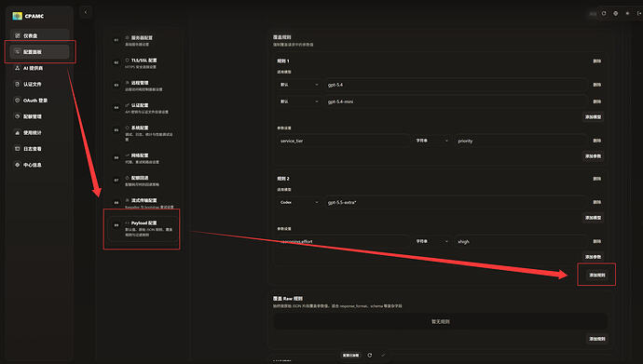Viewport: 643px width, 364px height.
Task: Delete rule 2 via its 删除 button
Action: (596, 179)
